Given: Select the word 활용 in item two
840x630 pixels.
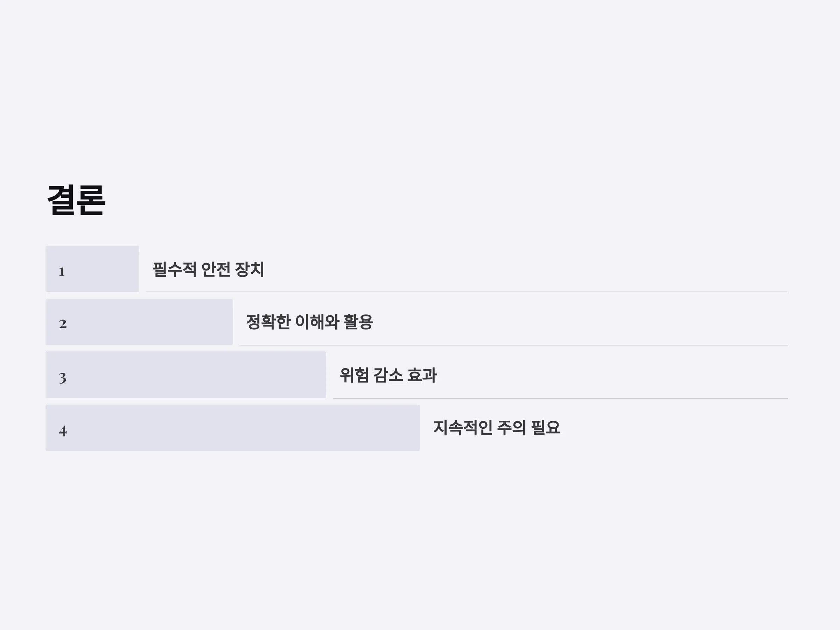Looking at the screenshot, I should click(358, 322).
